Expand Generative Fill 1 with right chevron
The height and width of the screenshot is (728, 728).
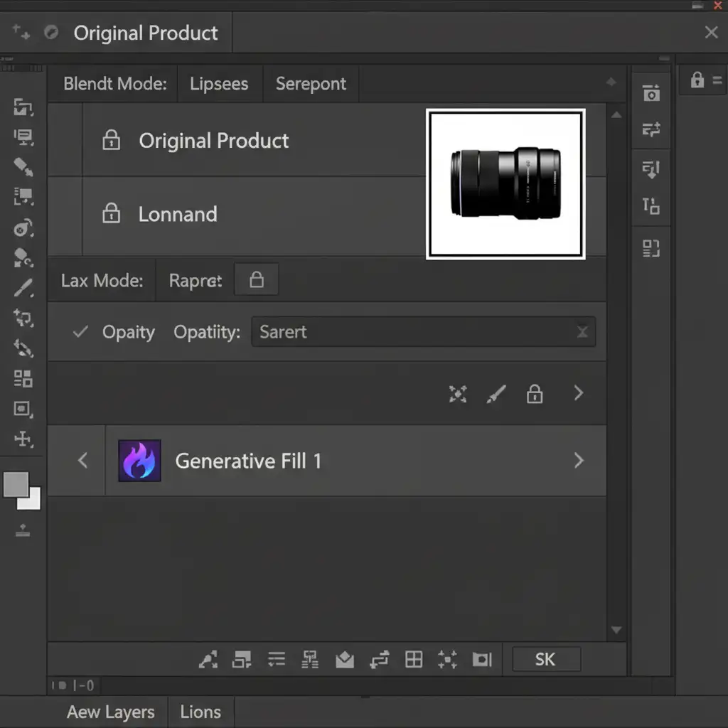coord(579,461)
